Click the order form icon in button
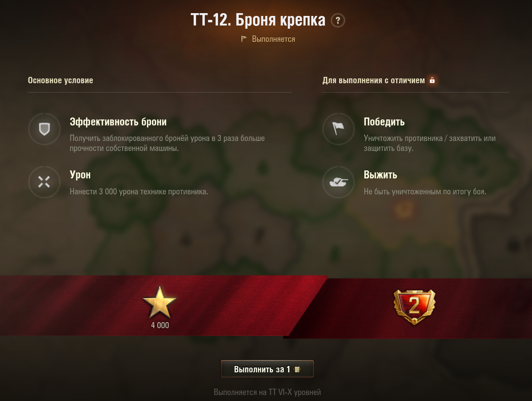The width and height of the screenshot is (532, 401). (297, 369)
